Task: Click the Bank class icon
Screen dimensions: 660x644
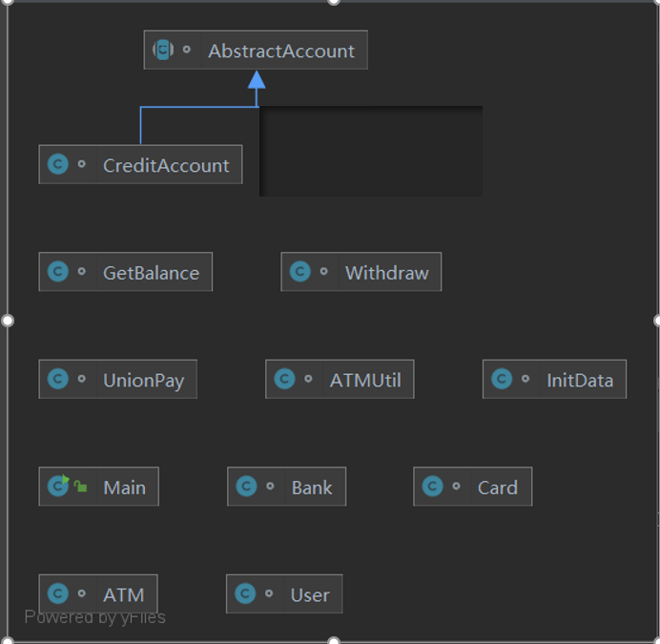Action: click(x=246, y=487)
